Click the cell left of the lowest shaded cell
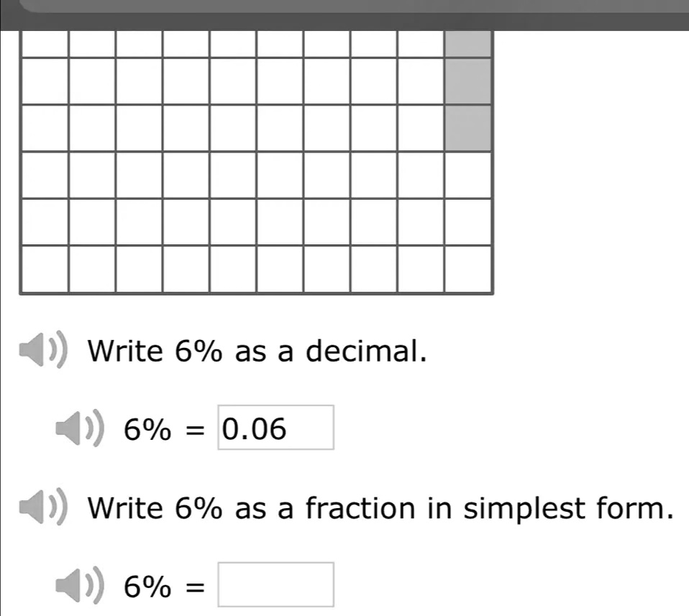 pos(421,128)
